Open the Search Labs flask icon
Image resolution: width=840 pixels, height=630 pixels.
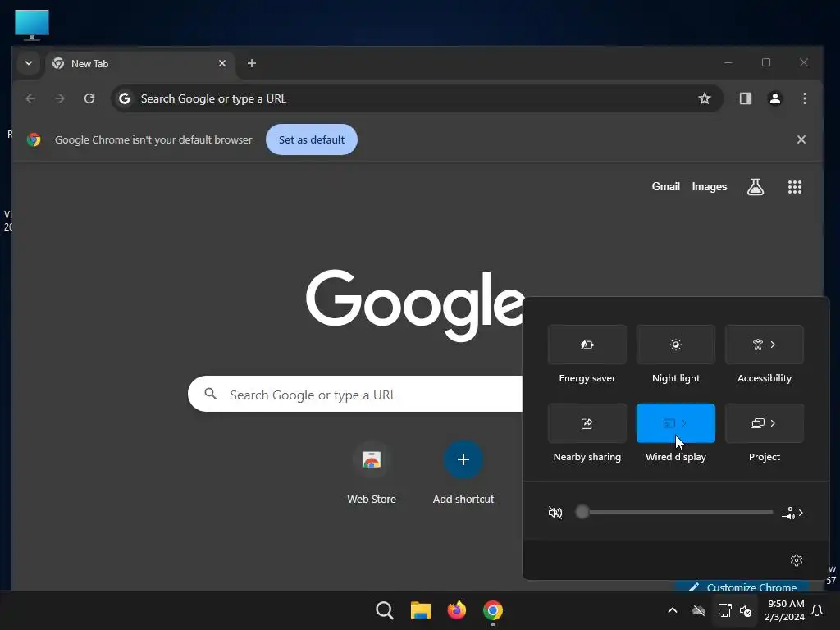(x=756, y=187)
